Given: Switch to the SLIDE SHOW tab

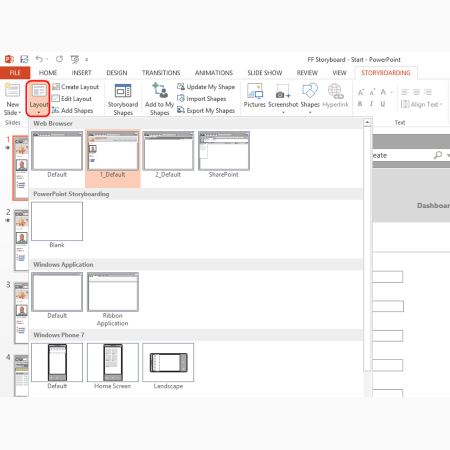Looking at the screenshot, I should point(265,73).
